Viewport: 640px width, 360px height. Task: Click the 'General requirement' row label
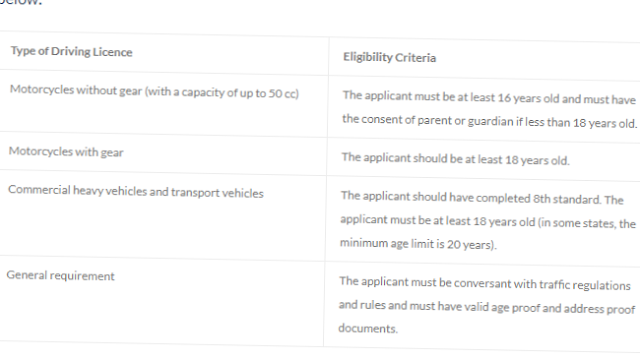(x=60, y=276)
